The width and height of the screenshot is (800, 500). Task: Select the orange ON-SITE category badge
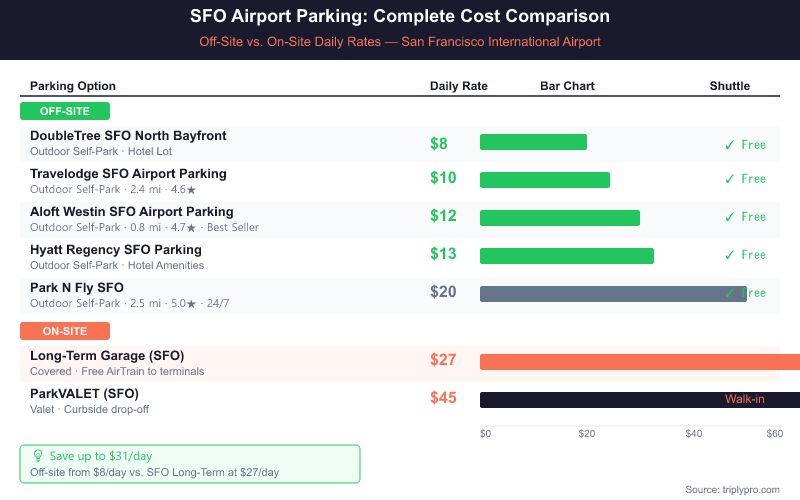tap(65, 331)
